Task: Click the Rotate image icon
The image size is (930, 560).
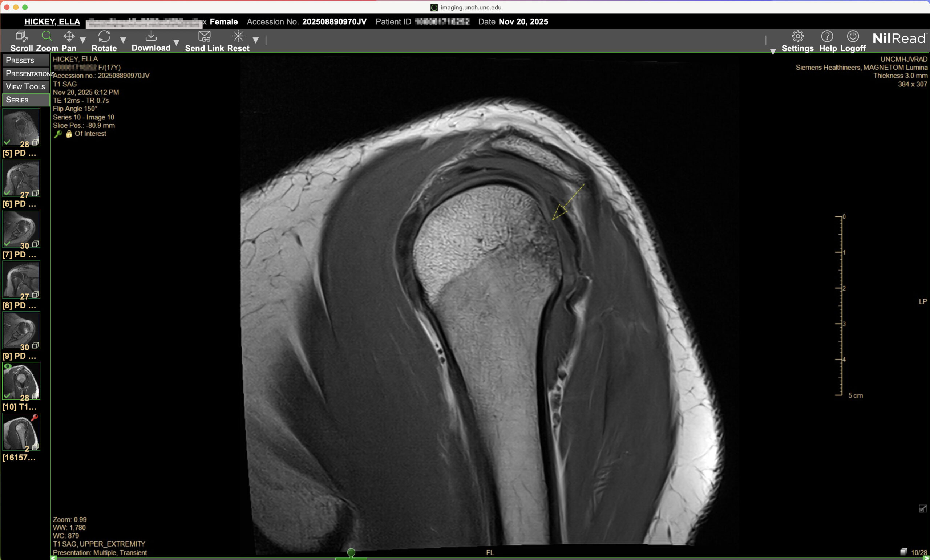Action: coord(104,37)
